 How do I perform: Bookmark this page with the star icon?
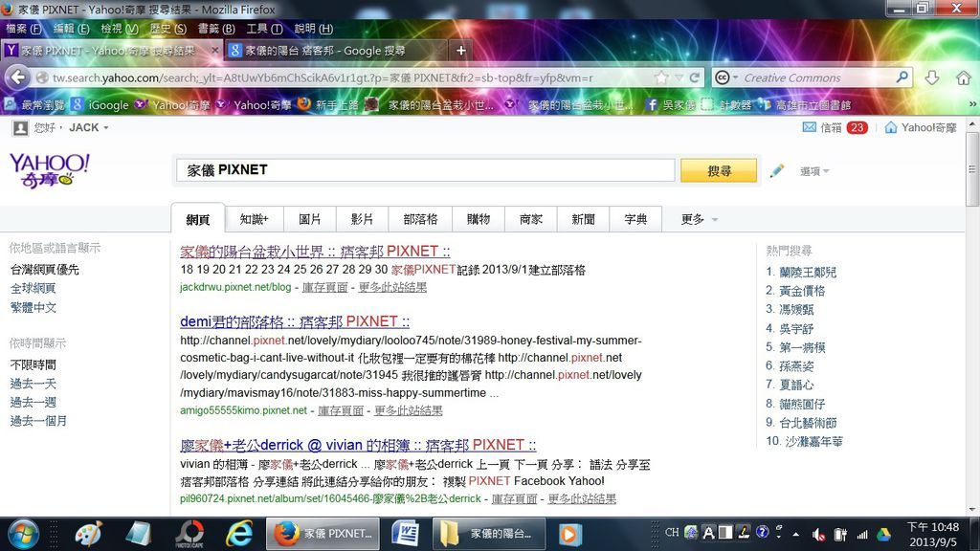pyautogui.click(x=661, y=77)
